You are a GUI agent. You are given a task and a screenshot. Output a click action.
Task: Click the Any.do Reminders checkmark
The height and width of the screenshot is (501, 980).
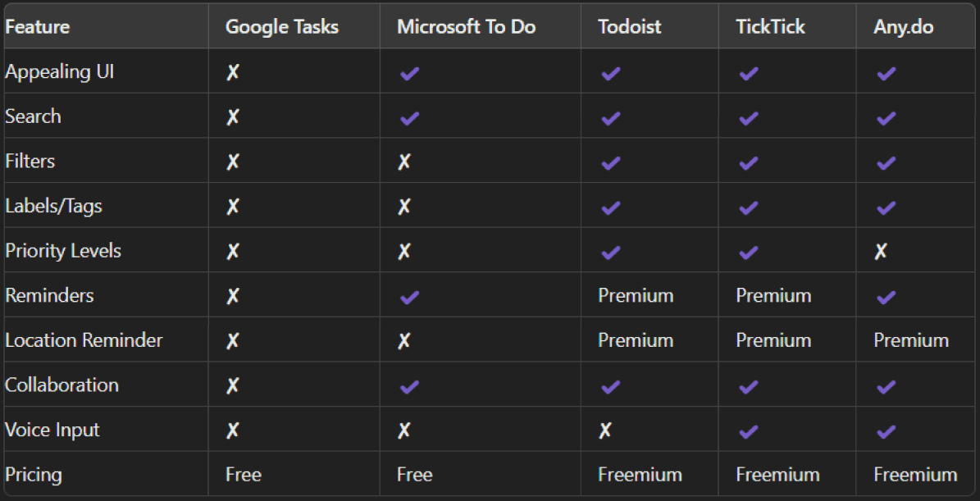click(886, 297)
